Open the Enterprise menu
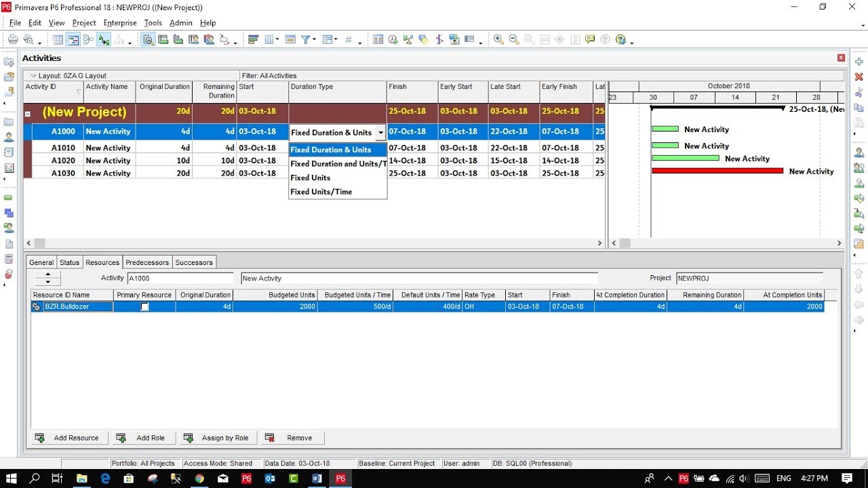Image resolution: width=868 pixels, height=488 pixels. (120, 23)
